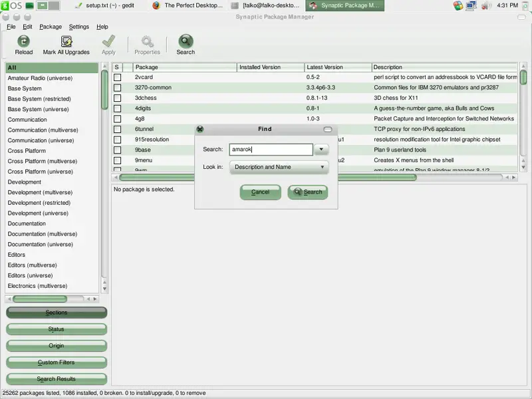532x399 pixels.
Task: Click the S status column header
Action: (117, 67)
